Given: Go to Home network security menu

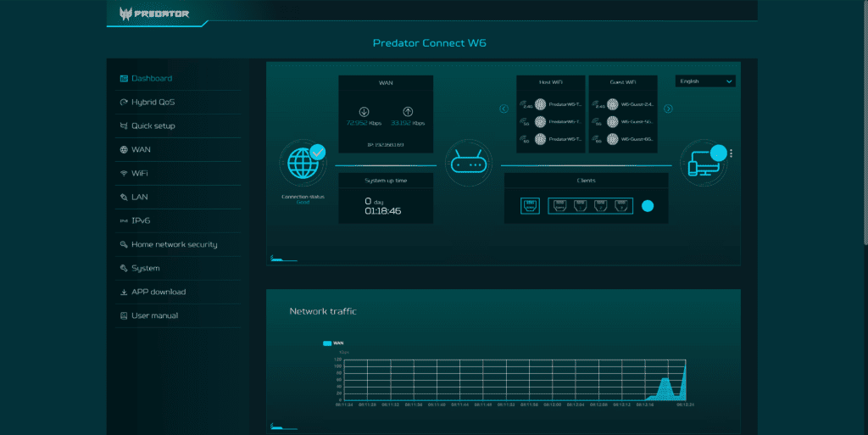Looking at the screenshot, I should click(174, 244).
